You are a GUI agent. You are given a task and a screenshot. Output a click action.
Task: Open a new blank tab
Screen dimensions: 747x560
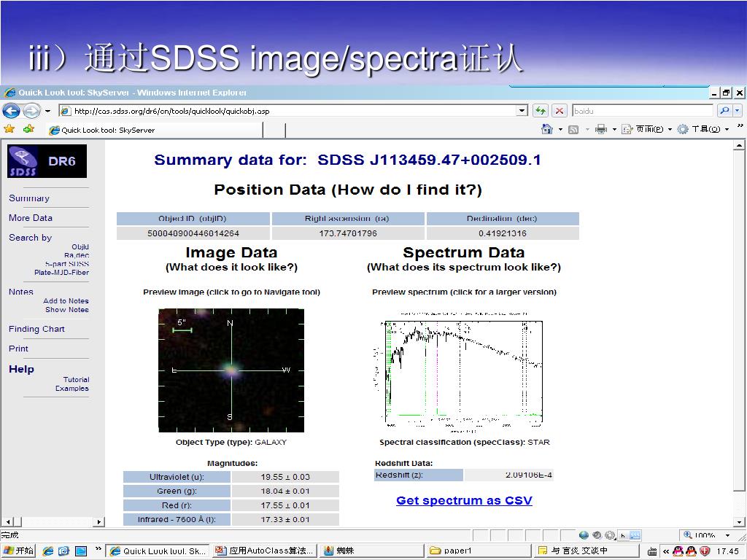[x=274, y=130]
